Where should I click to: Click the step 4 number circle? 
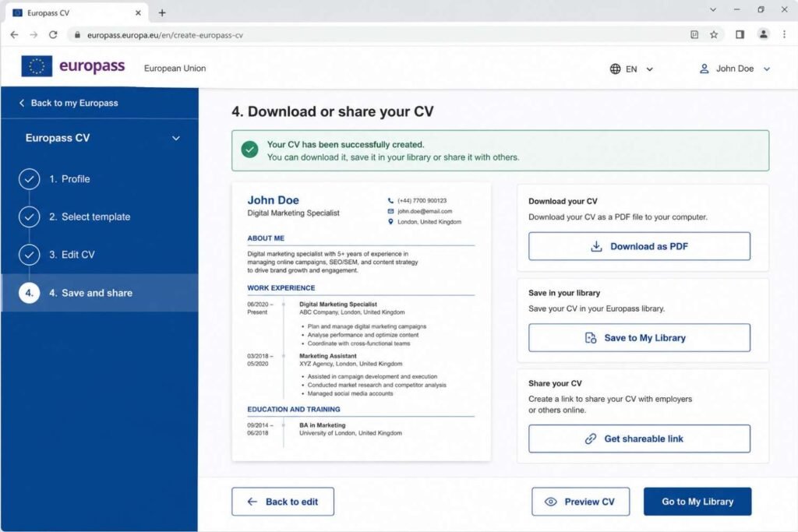click(x=29, y=293)
